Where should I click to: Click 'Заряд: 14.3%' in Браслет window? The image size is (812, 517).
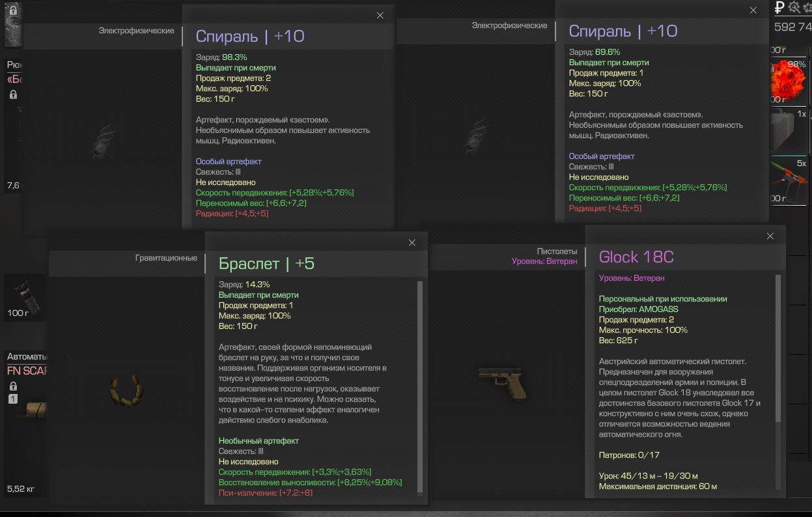click(244, 285)
